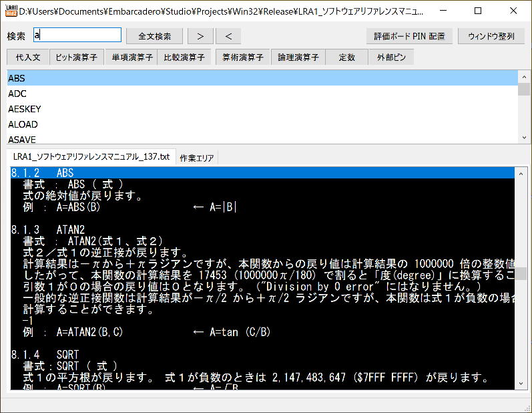This screenshot has width=532, height=413.
Task: Minimize the window
Action: (443, 11)
